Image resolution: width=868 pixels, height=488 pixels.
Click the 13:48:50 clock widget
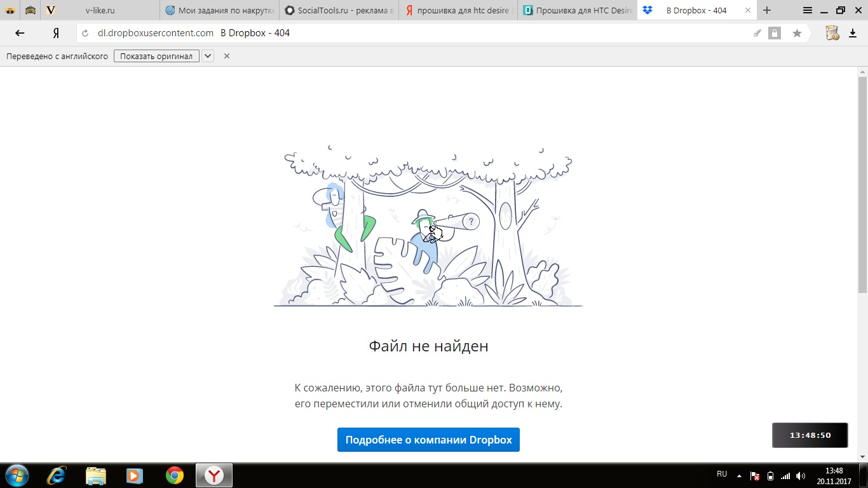point(810,435)
